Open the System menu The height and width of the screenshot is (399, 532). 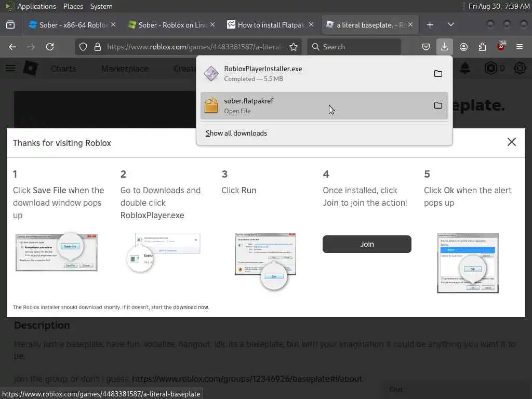point(101,6)
